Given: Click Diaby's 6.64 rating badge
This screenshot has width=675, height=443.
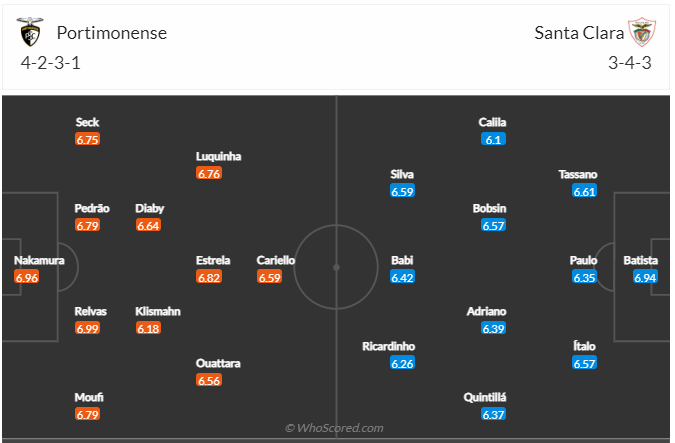Looking at the screenshot, I should pos(148,225).
